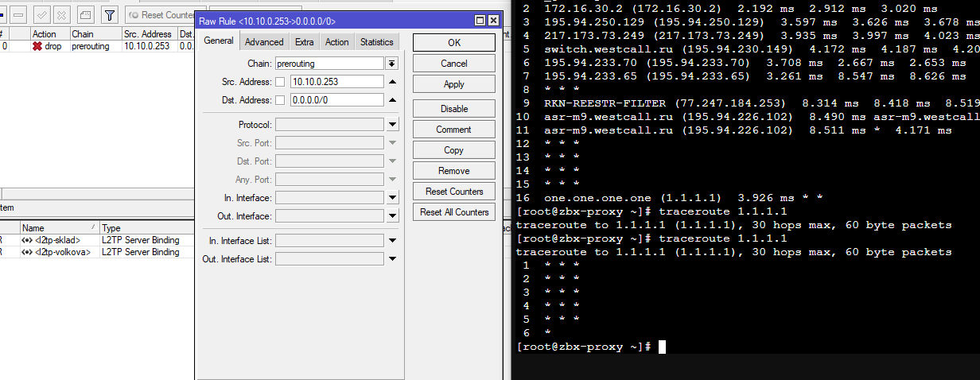Click the Reset Counters toolbar button
Image resolution: width=980 pixels, height=380 pixels.
click(161, 15)
